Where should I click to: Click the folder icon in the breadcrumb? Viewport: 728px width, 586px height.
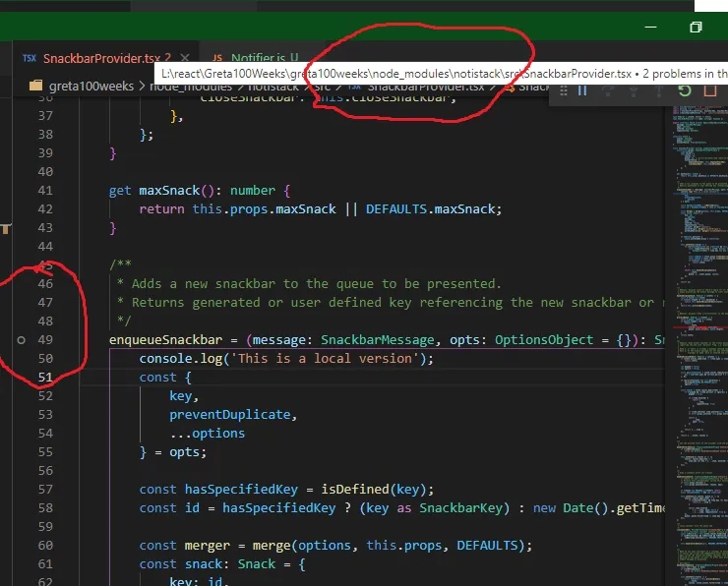(x=35, y=86)
